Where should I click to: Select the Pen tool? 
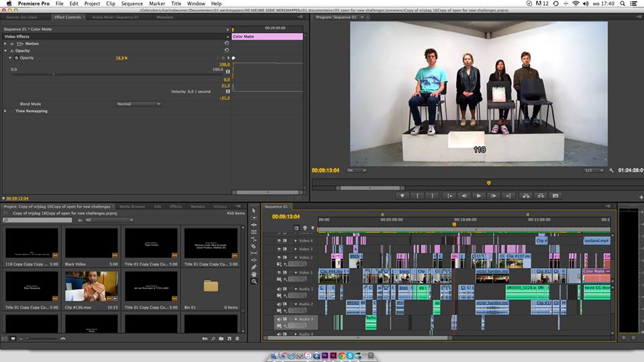pos(254,267)
